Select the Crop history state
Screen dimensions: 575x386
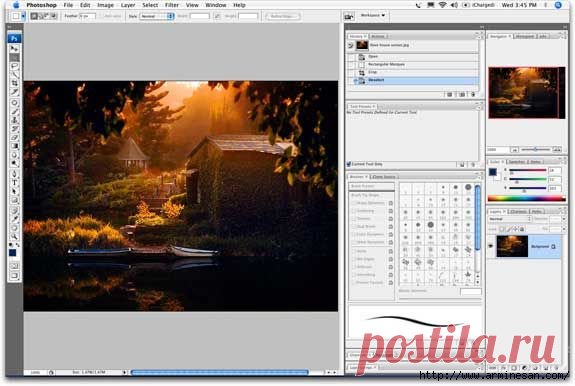click(x=413, y=72)
